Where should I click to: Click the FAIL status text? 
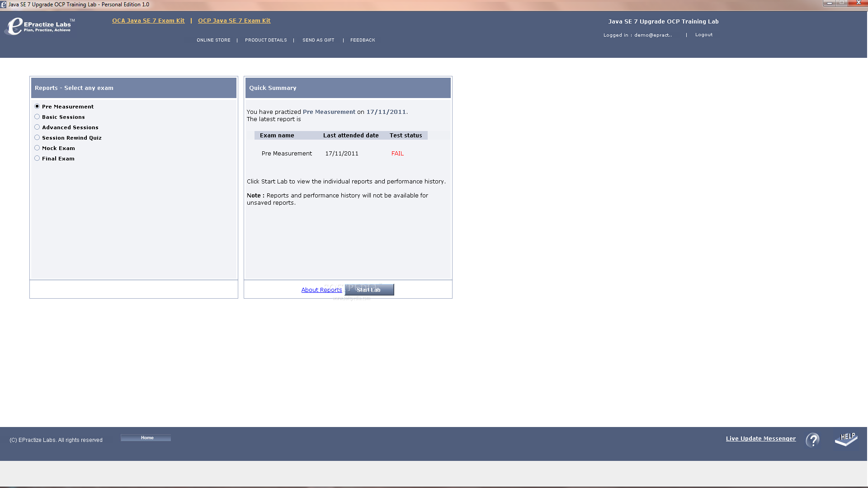pos(397,154)
